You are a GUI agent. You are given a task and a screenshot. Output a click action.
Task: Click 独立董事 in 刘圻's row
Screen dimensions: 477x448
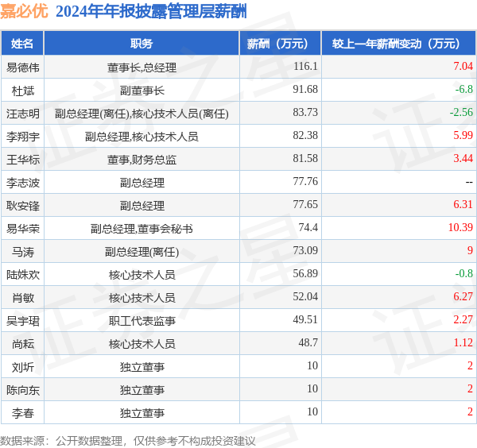[142, 367]
